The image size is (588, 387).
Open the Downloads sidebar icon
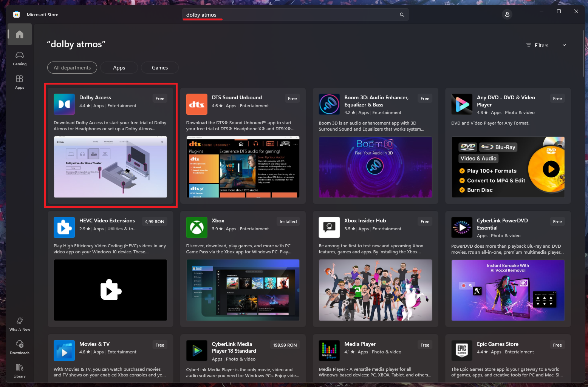point(20,347)
